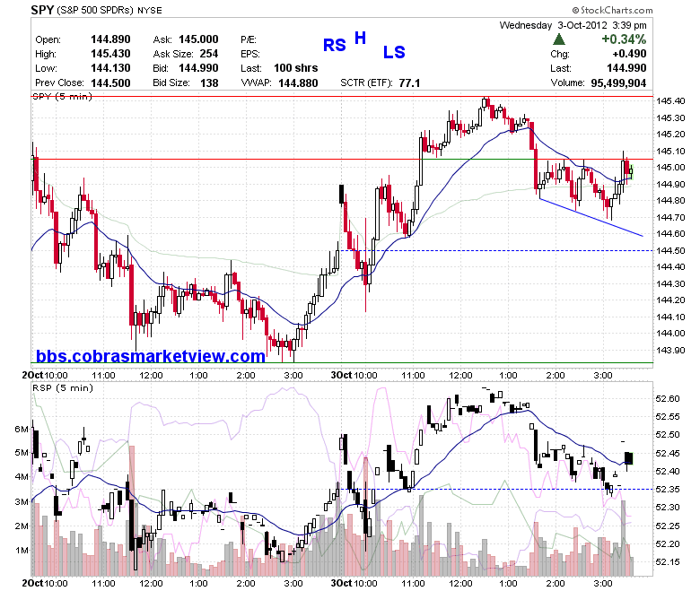Image resolution: width=700 pixels, height=591 pixels.
Task: Click the Last size 100 shrs
Action: coord(295,68)
